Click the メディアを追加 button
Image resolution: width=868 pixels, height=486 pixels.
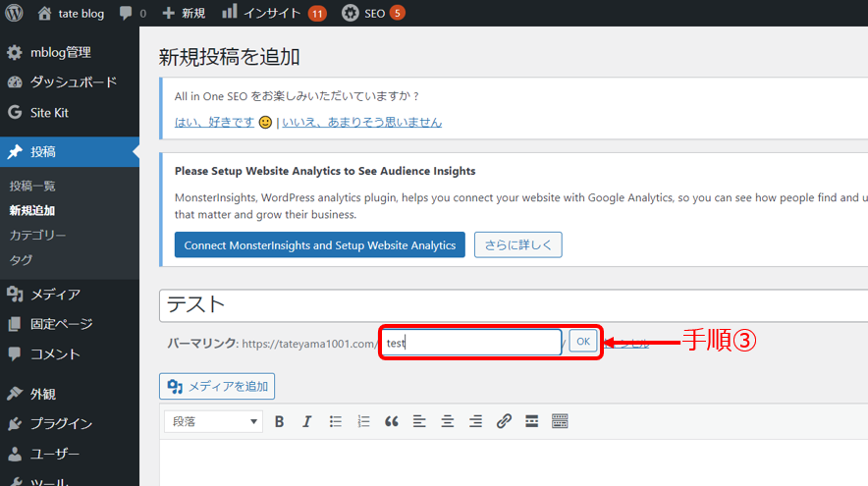coord(217,386)
